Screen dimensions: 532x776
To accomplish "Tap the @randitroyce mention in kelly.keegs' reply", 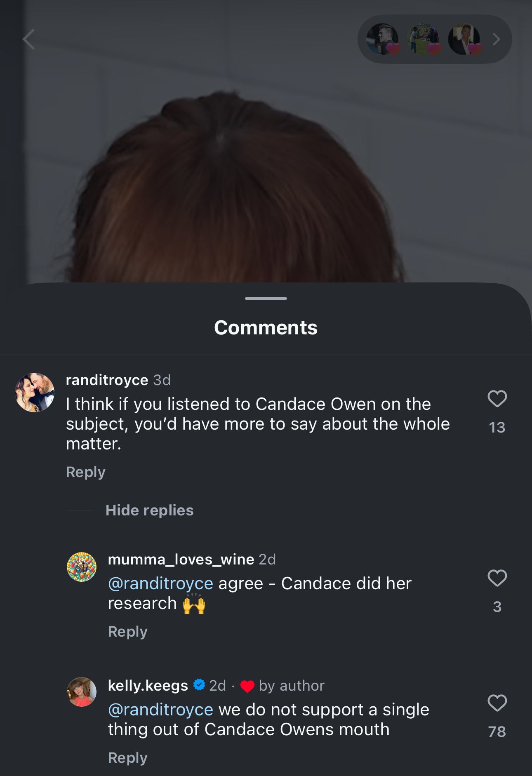I will click(160, 710).
